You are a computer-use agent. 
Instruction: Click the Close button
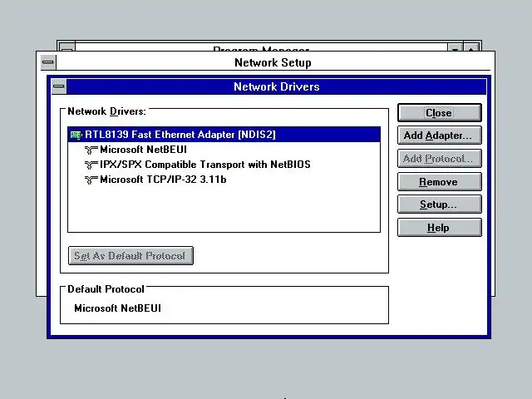tap(440, 113)
